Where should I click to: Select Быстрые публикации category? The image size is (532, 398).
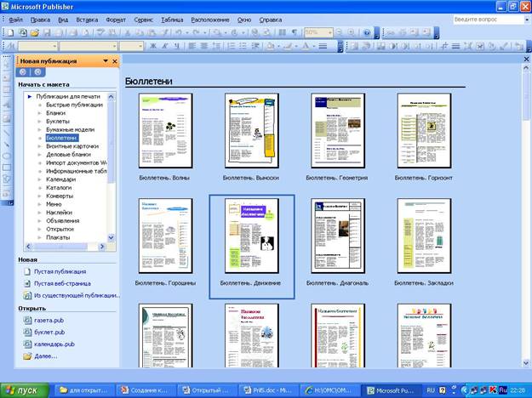point(74,105)
